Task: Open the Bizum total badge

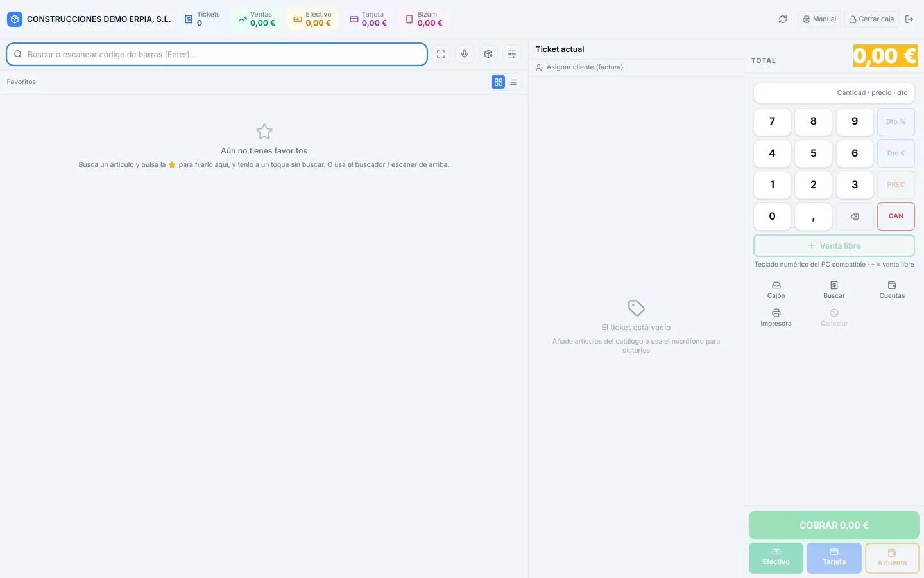Action: 424,19
